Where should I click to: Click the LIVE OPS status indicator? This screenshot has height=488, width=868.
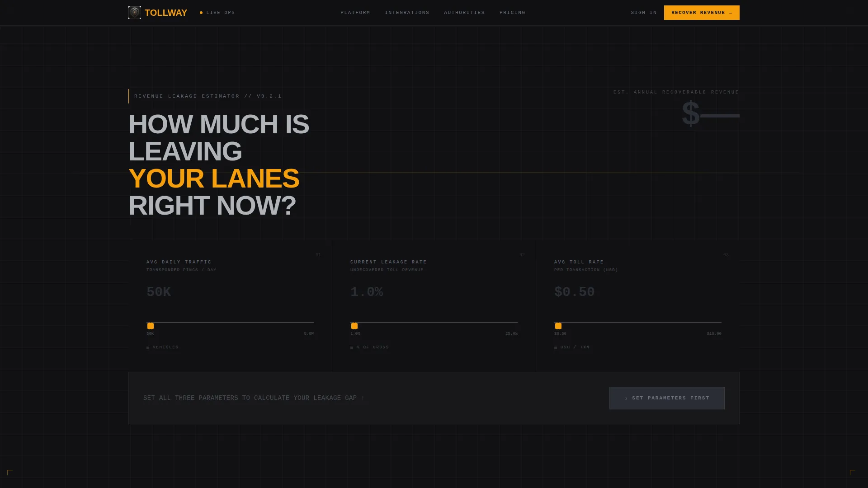coord(217,13)
